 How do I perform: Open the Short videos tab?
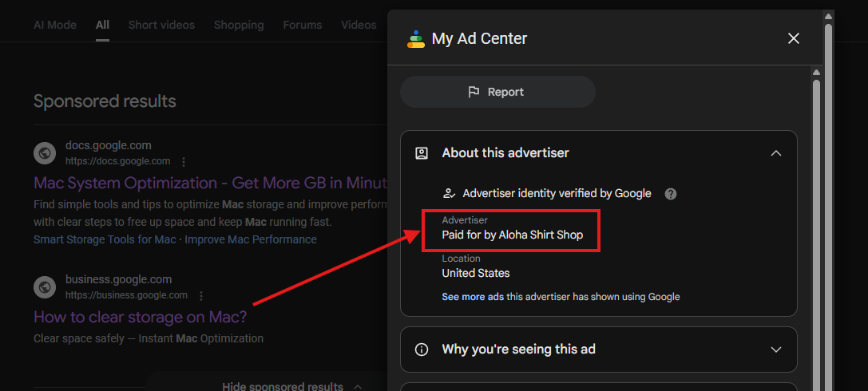pyautogui.click(x=161, y=25)
